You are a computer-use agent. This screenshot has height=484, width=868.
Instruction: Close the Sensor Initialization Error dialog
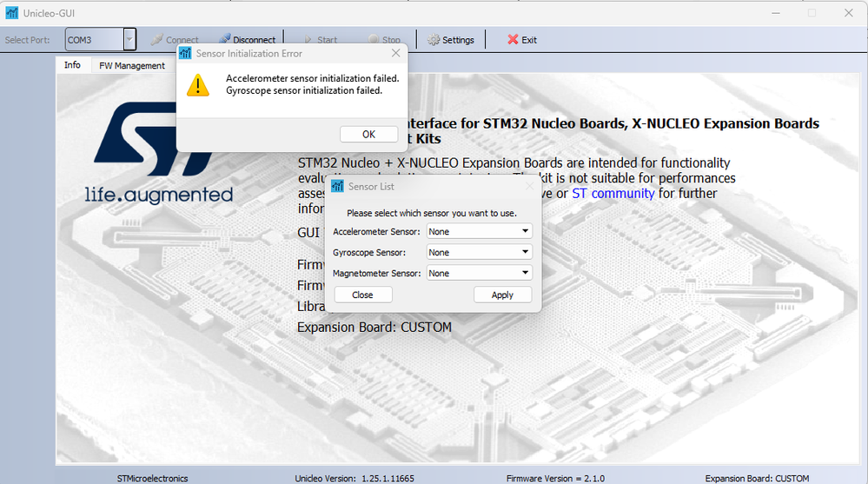[396, 53]
